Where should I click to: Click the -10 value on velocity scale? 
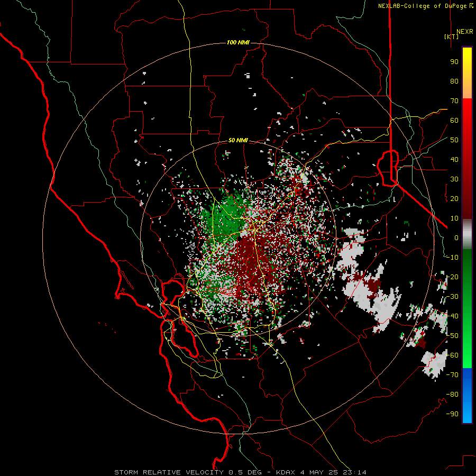click(452, 258)
